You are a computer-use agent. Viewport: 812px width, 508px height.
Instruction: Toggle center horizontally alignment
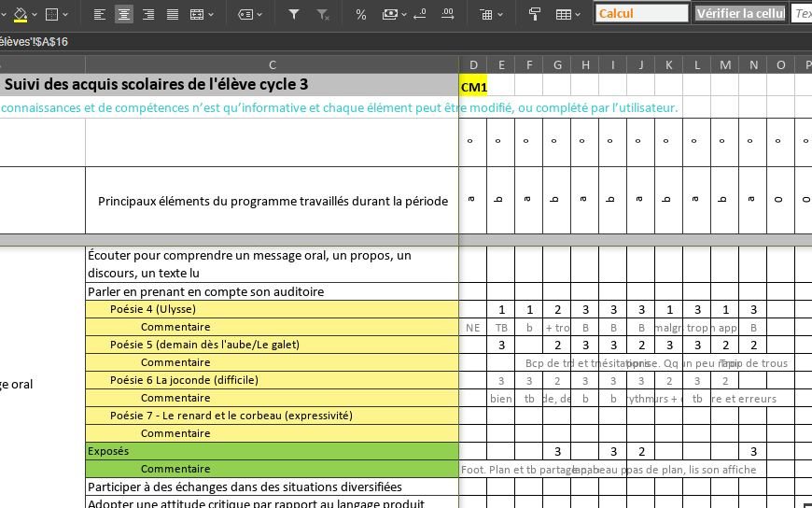124,15
